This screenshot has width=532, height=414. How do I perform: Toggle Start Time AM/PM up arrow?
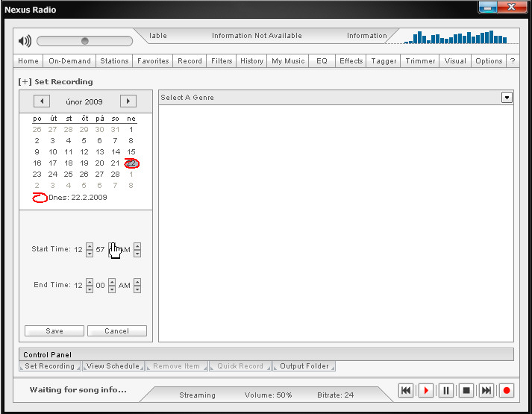tap(137, 246)
